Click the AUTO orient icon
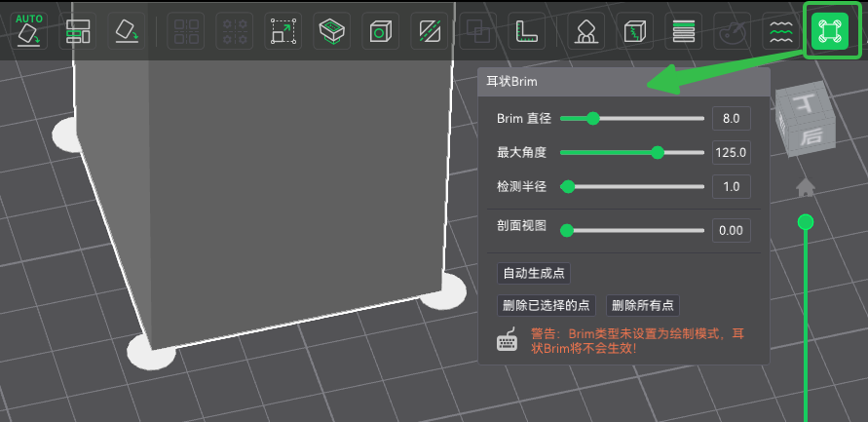The image size is (868, 422). (x=27, y=31)
